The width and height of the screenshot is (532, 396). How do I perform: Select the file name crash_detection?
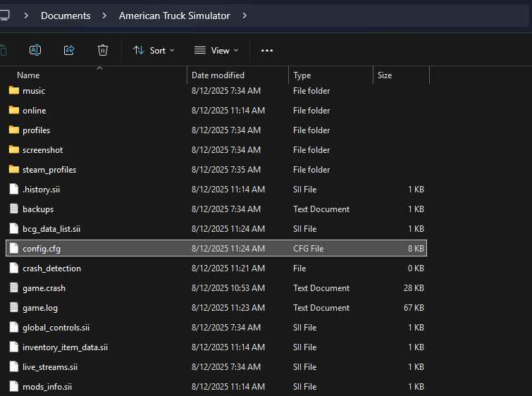pos(51,268)
